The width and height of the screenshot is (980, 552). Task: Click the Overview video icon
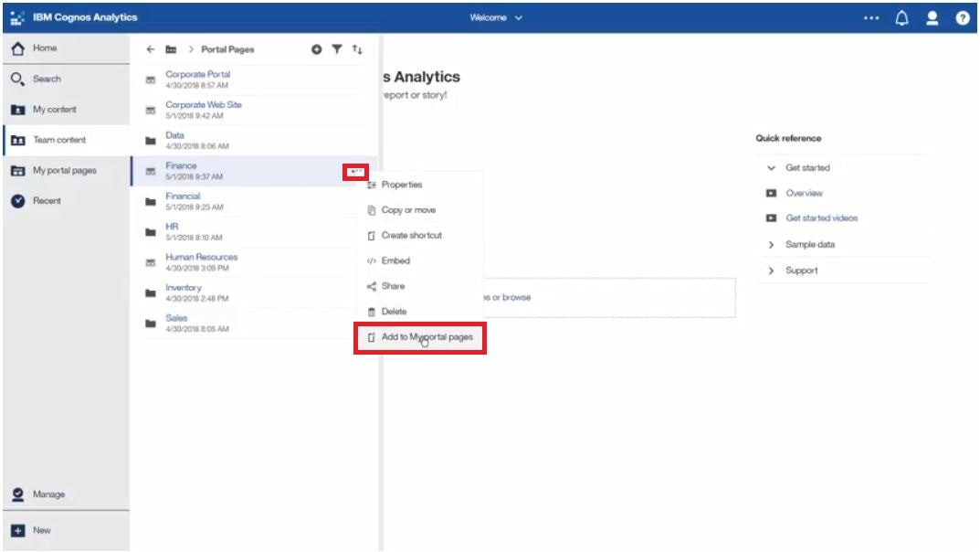click(x=771, y=193)
